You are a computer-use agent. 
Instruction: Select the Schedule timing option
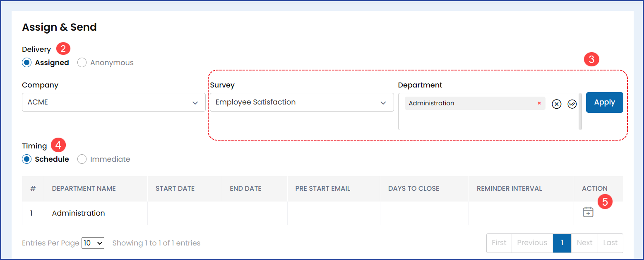click(27, 159)
